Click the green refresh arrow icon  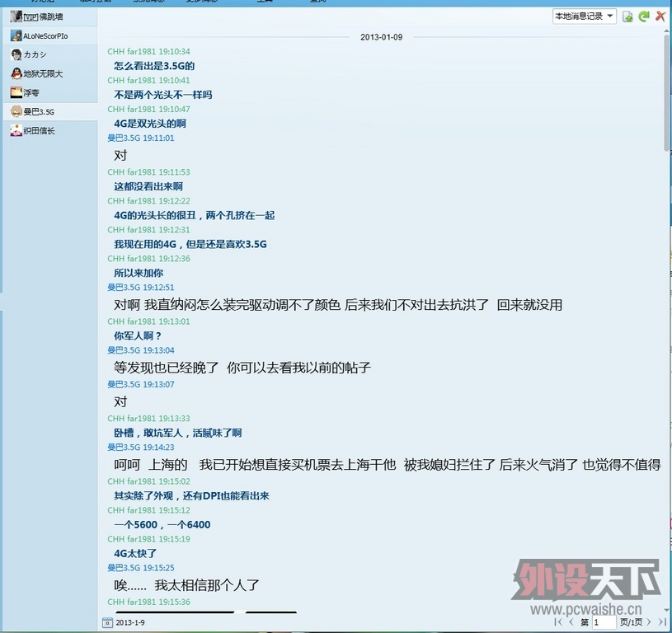[644, 16]
